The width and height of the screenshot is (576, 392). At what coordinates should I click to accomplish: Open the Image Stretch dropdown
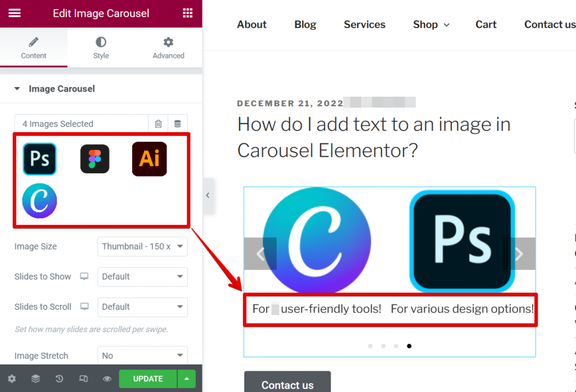(142, 356)
